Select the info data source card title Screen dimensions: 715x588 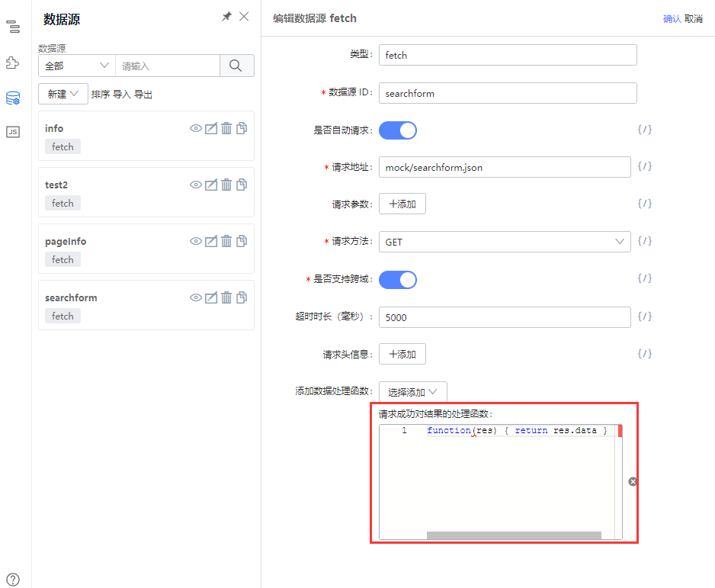[54, 128]
